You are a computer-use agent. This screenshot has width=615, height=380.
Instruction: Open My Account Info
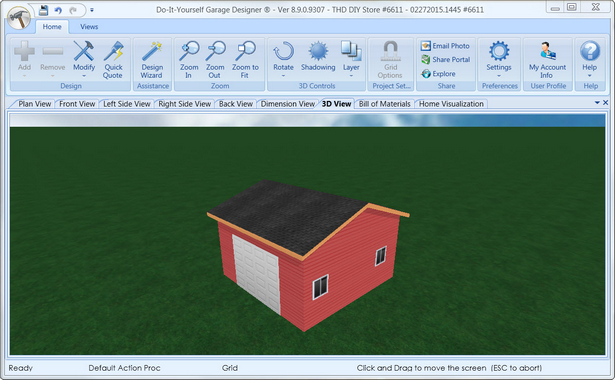point(548,60)
